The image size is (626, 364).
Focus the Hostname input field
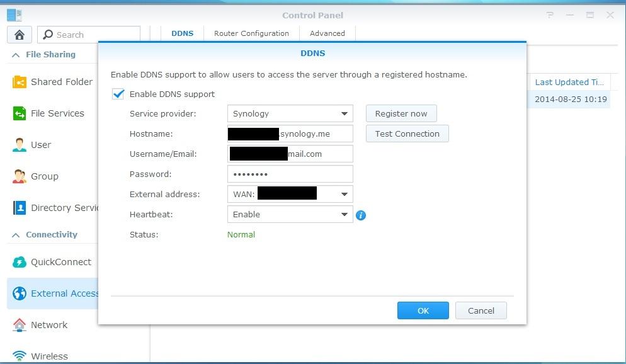pyautogui.click(x=290, y=134)
